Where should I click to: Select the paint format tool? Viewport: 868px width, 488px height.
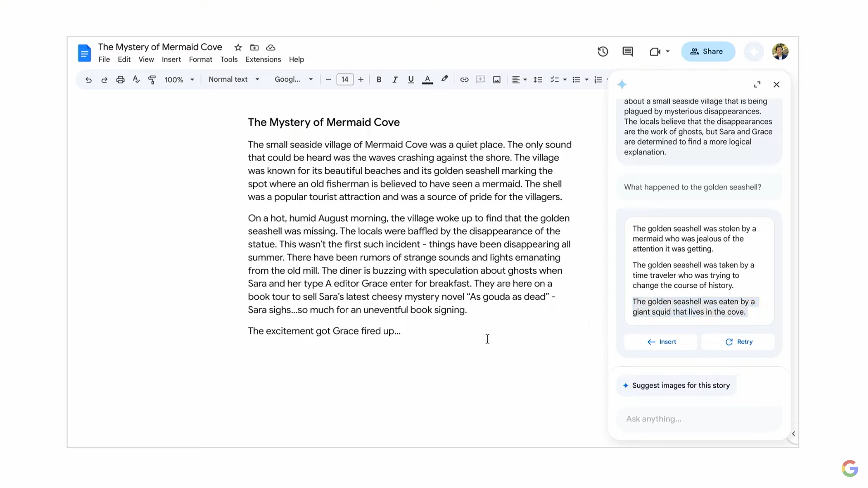[x=152, y=79]
